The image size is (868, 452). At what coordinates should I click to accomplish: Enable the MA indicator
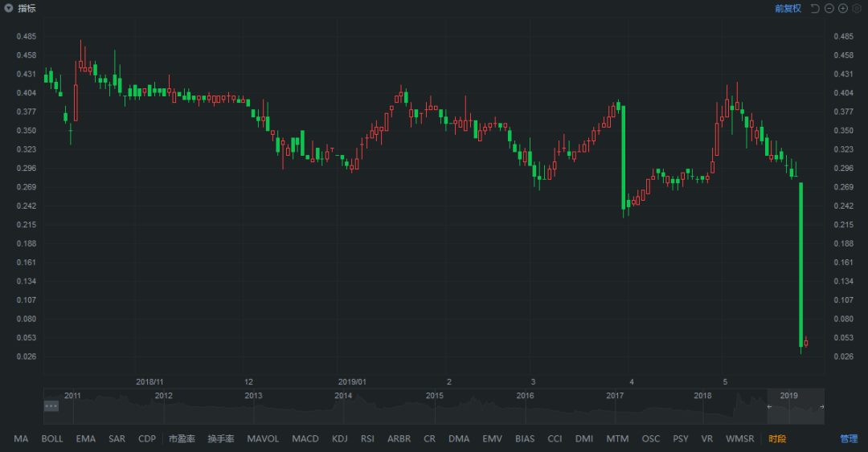(x=21, y=438)
